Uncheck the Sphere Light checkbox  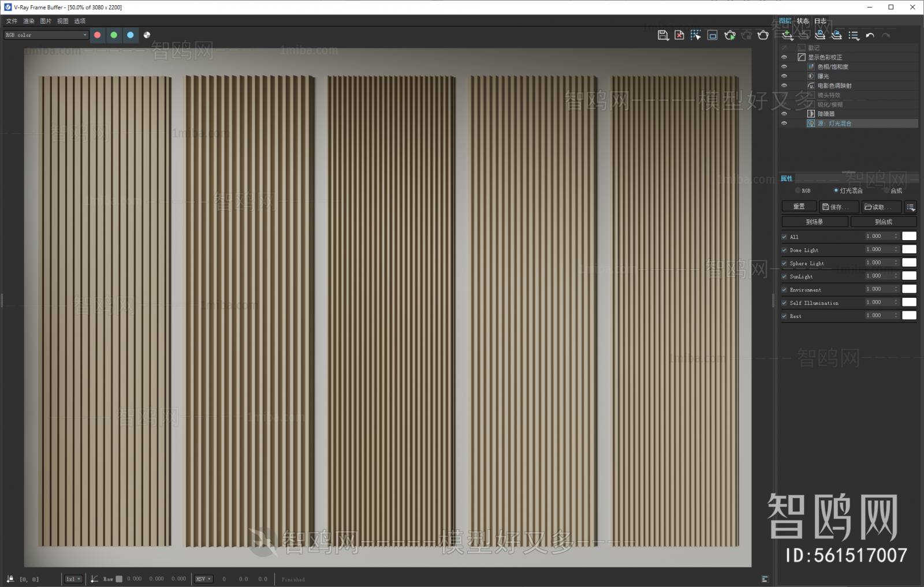coord(784,263)
